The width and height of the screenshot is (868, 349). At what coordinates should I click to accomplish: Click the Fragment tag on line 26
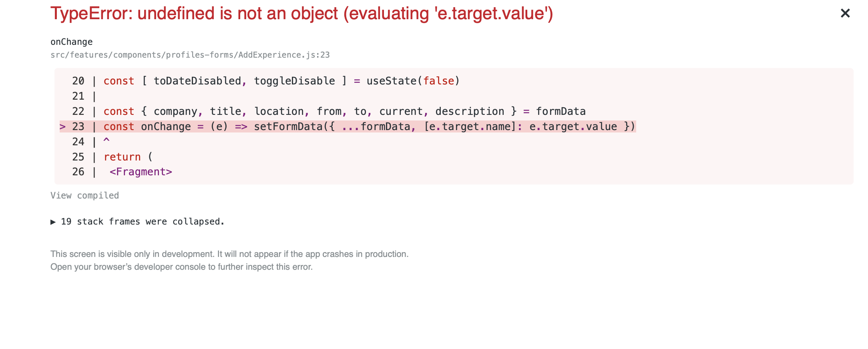[x=141, y=171]
